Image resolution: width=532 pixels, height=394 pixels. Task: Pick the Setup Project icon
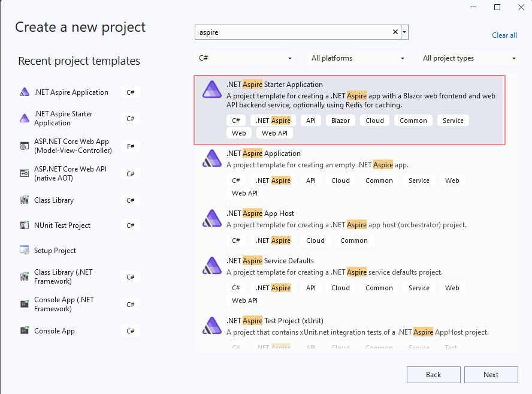click(x=25, y=251)
